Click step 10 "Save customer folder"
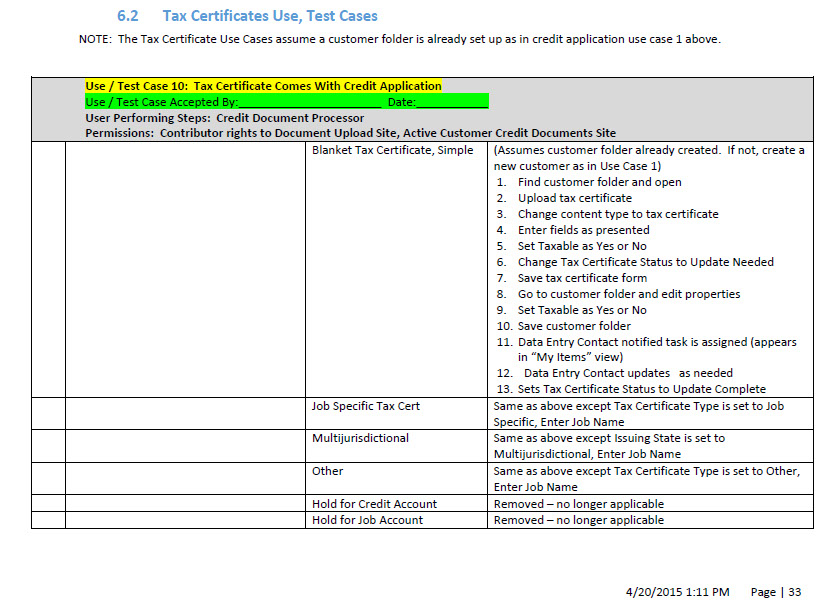819x606 pixels. click(x=574, y=326)
